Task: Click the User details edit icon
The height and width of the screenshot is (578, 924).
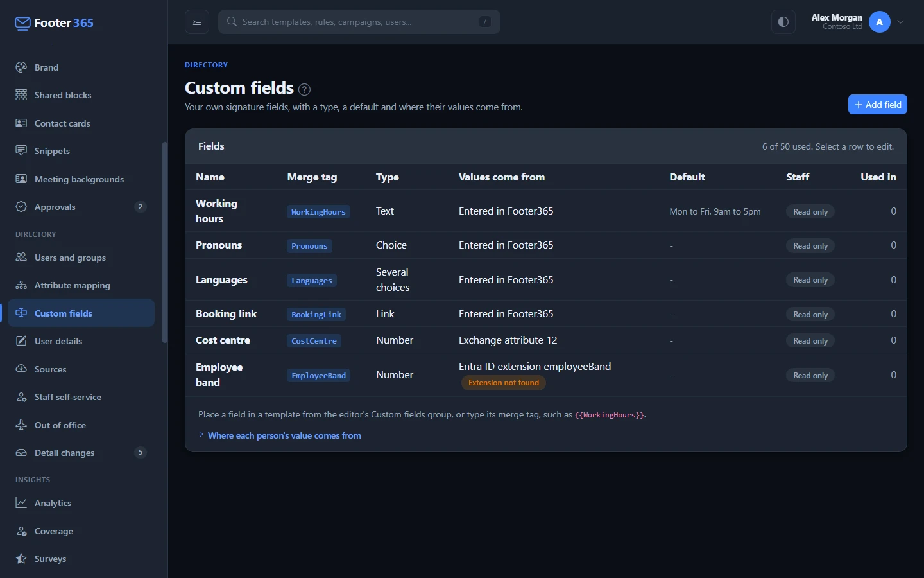Action: tap(21, 341)
